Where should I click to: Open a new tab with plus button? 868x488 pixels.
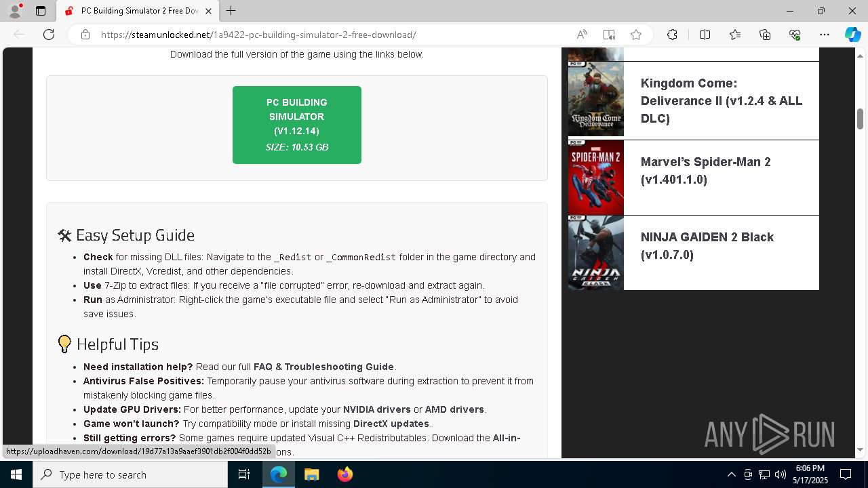[231, 11]
